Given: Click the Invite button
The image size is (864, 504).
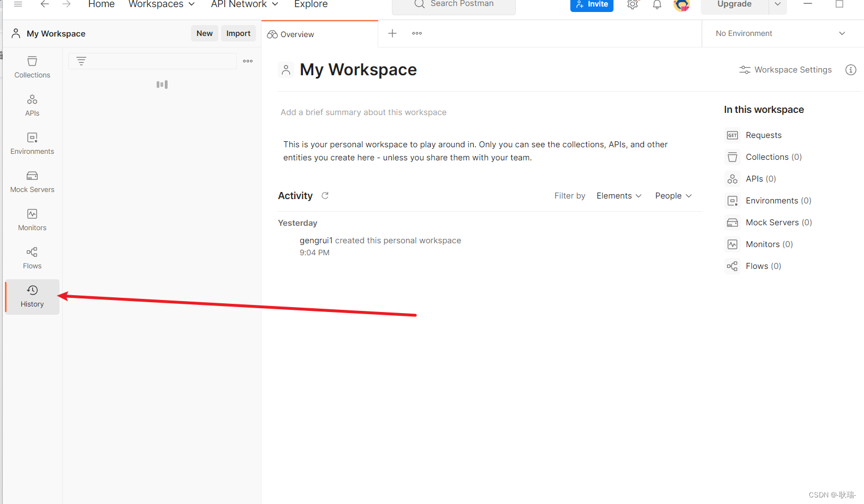Looking at the screenshot, I should (592, 4).
